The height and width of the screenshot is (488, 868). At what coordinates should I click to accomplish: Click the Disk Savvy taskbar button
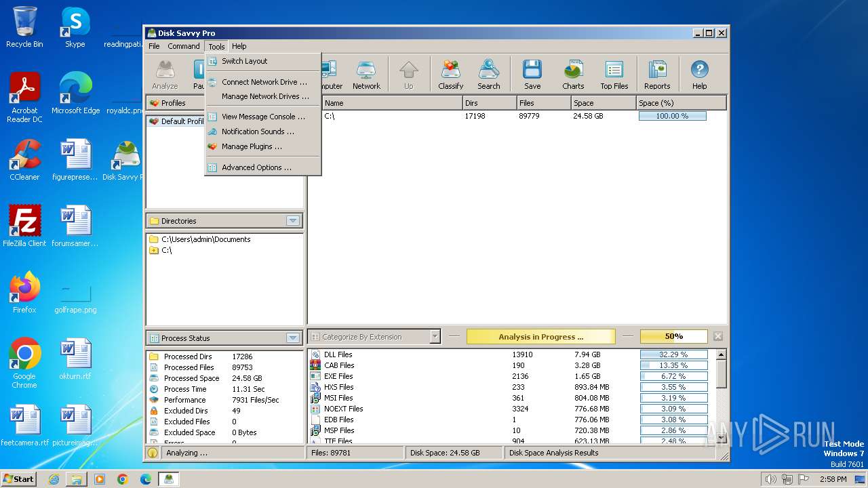click(169, 479)
